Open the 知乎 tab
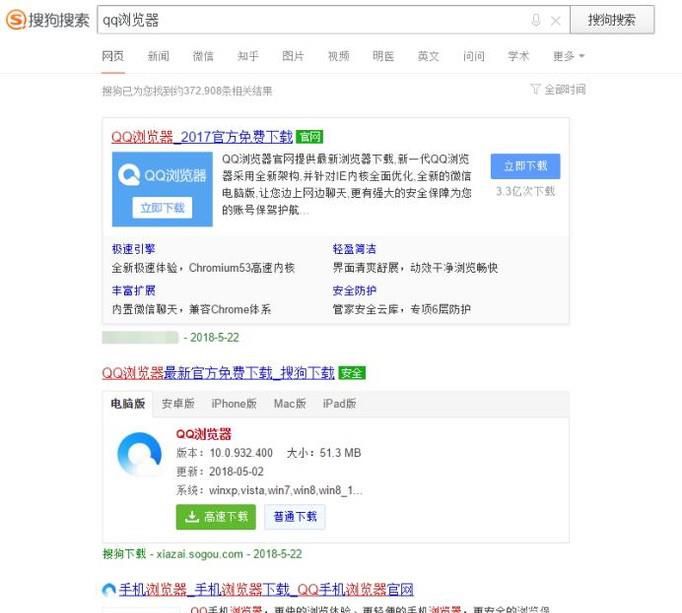The height and width of the screenshot is (613, 682). click(248, 56)
